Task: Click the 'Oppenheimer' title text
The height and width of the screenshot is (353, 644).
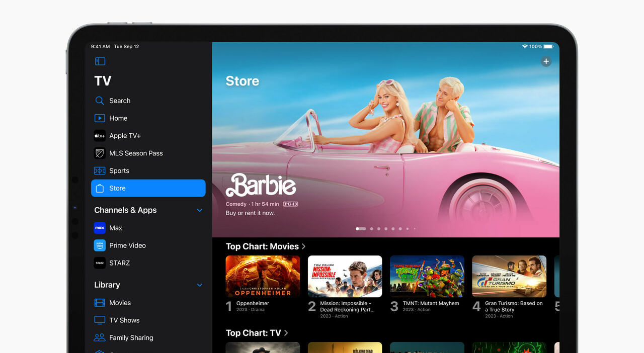Action: pos(253,303)
